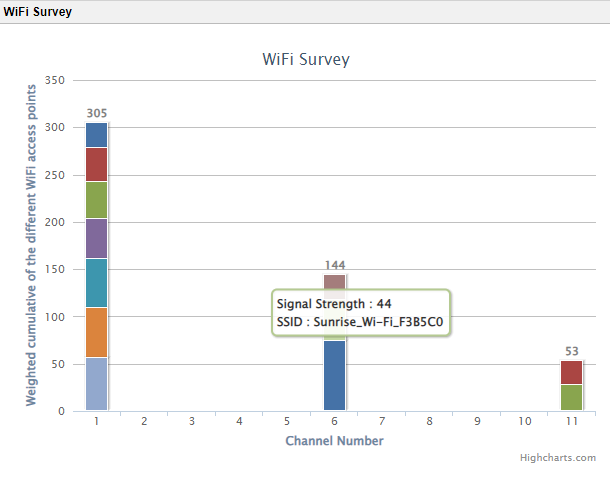610x477 pixels.
Task: Select the red segment in channel 1 bar
Action: 96,164
